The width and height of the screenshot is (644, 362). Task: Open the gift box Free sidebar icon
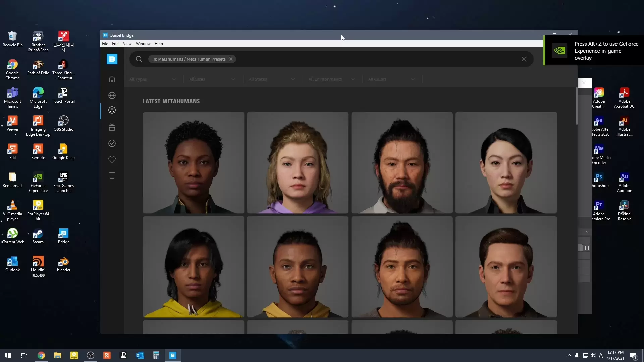point(112,127)
